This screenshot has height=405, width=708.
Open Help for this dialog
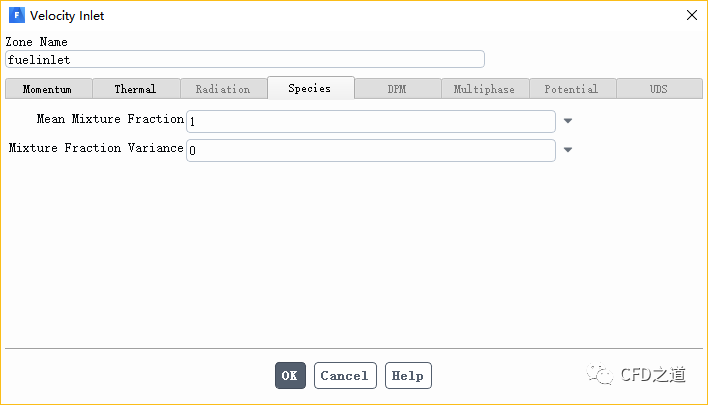point(408,376)
